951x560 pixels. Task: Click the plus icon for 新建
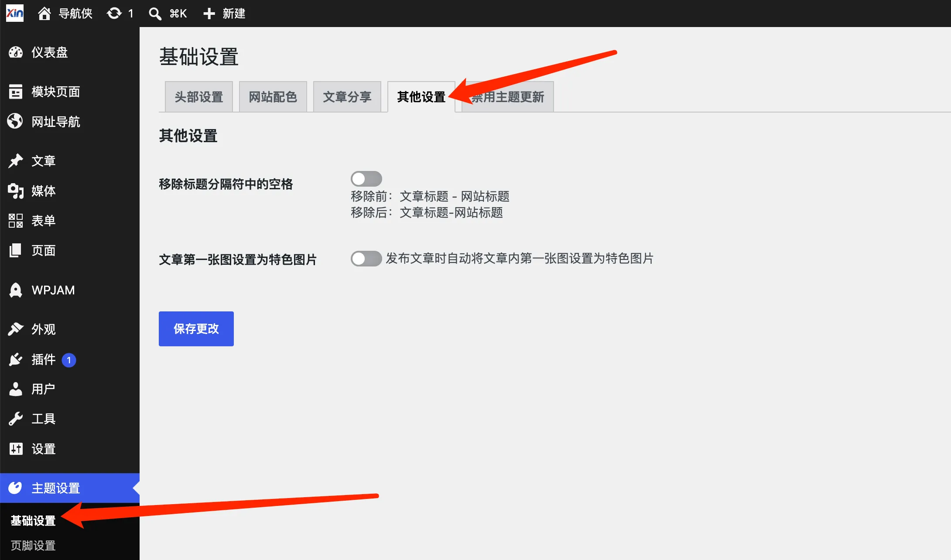tap(209, 14)
